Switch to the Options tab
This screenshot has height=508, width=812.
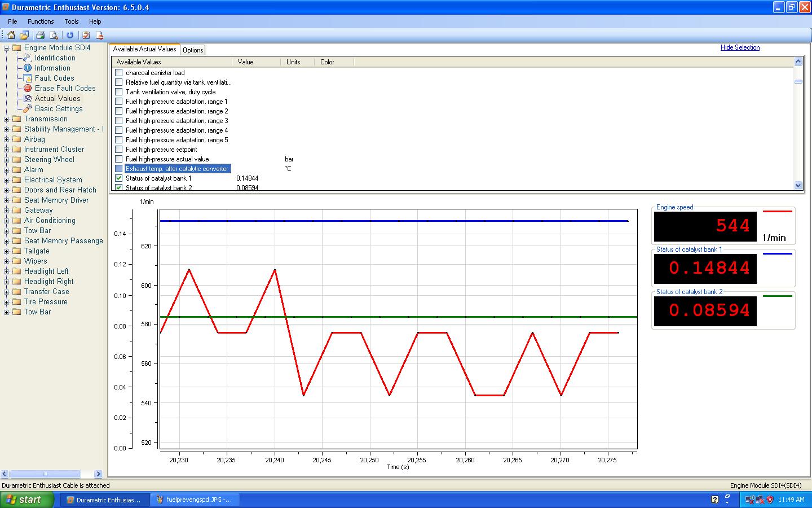(193, 50)
